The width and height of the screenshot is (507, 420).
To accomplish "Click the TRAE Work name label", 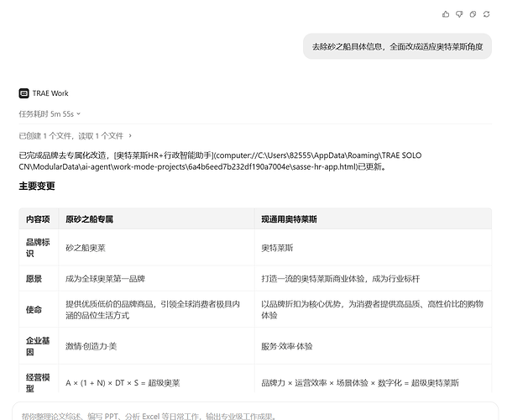I will click(x=50, y=93).
